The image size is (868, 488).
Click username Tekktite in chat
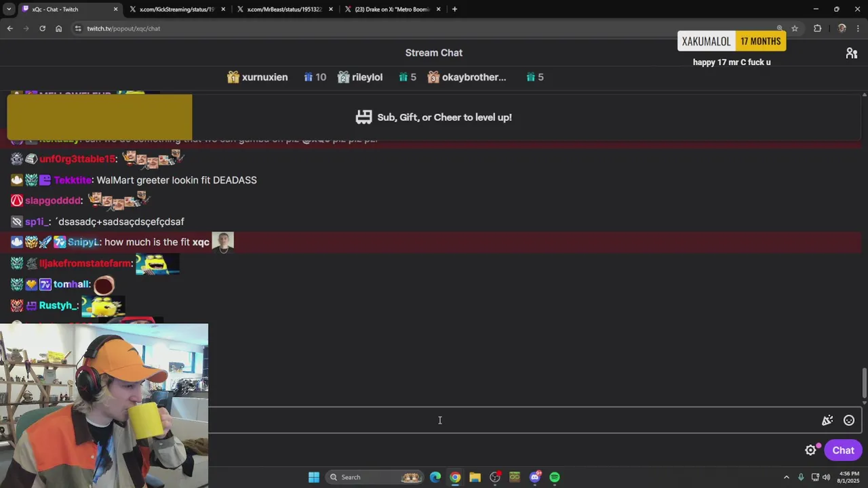click(73, 180)
